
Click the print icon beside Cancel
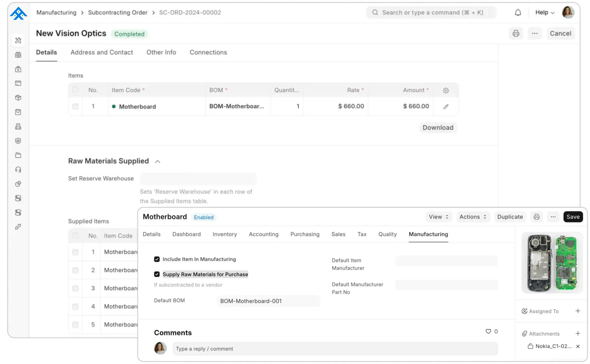[516, 33]
